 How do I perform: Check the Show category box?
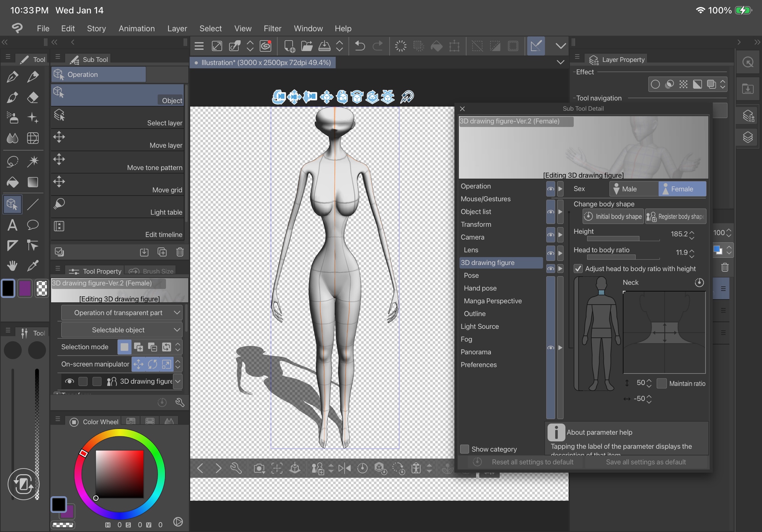[464, 449]
